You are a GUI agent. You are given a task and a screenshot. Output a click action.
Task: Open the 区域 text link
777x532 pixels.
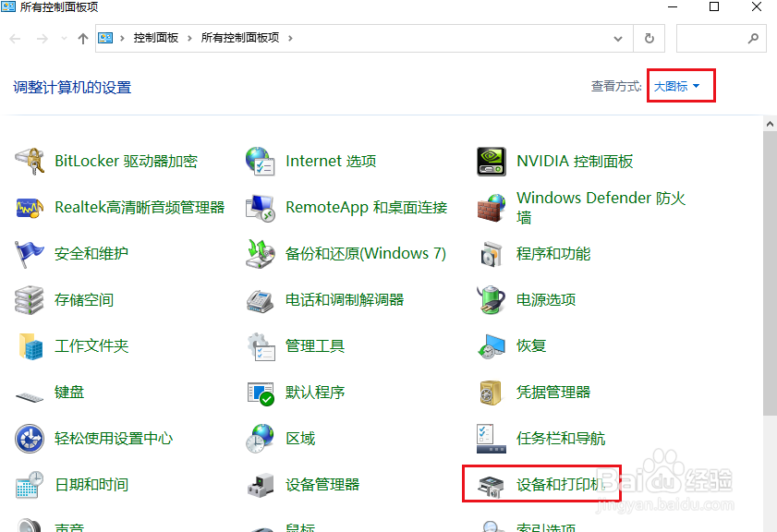click(299, 439)
